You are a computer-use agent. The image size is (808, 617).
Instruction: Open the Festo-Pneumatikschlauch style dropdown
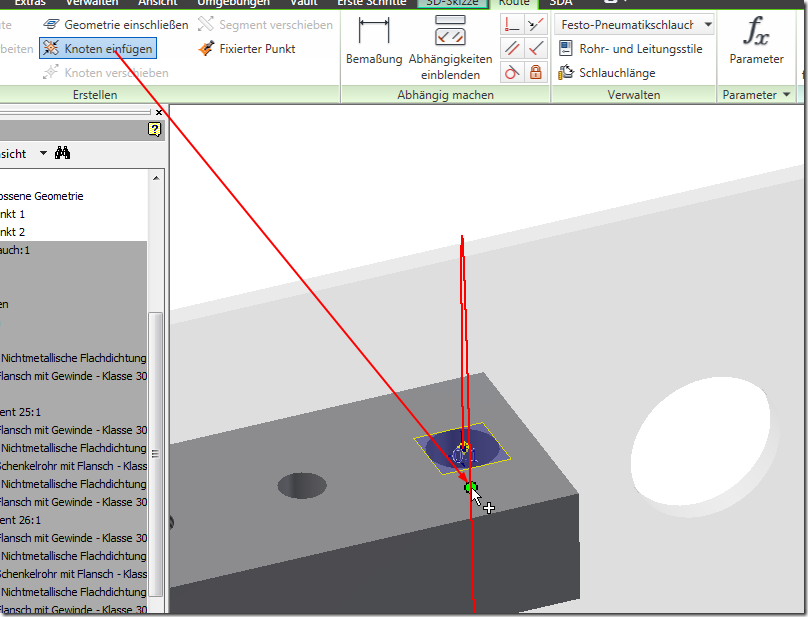[709, 24]
